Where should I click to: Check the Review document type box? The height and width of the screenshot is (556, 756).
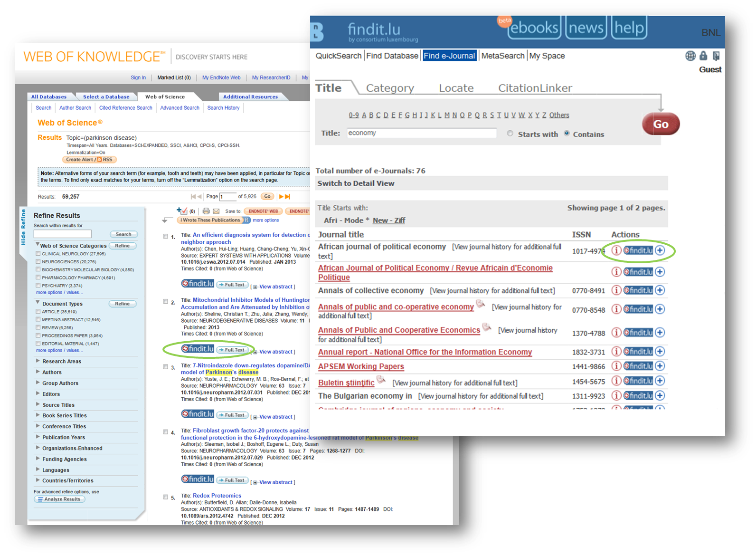pos(38,327)
